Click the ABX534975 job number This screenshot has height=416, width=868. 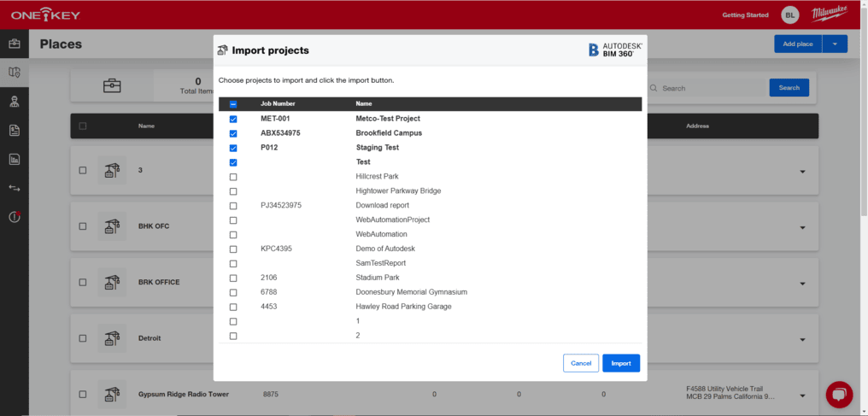[x=281, y=132]
